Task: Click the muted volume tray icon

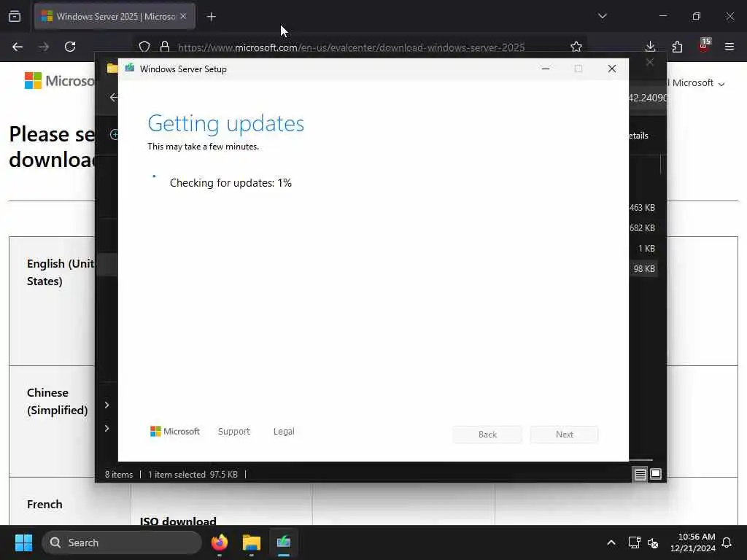Action: 653,542
